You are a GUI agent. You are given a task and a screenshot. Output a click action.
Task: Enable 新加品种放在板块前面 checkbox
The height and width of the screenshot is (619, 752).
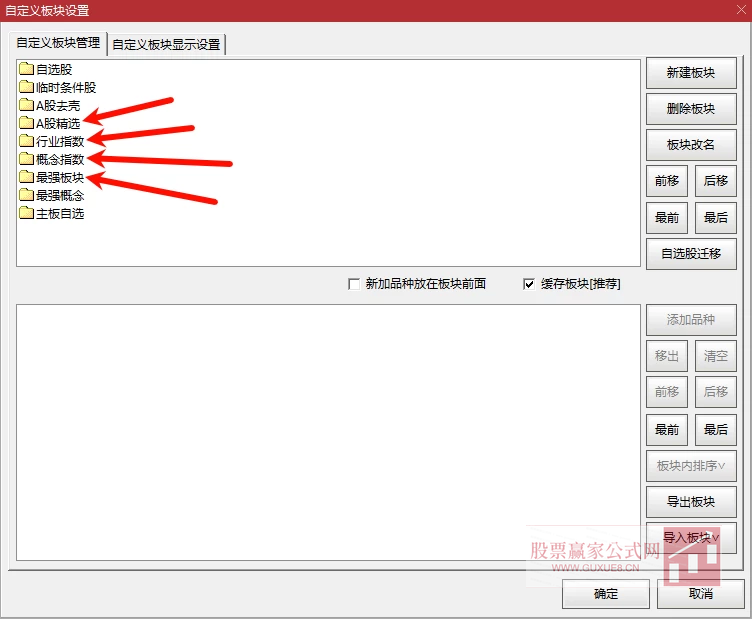click(354, 284)
